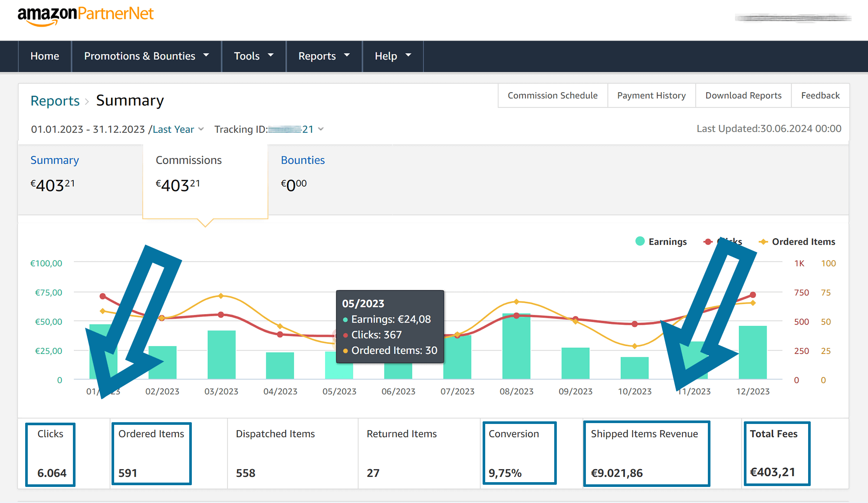Click the Conversion value 9,75%
The image size is (868, 503).
(x=505, y=473)
